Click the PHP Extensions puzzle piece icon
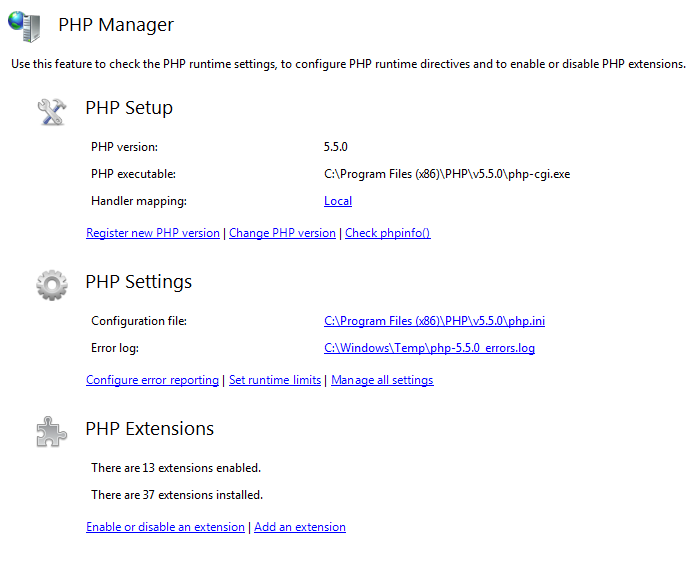The width and height of the screenshot is (696, 566). 51,431
